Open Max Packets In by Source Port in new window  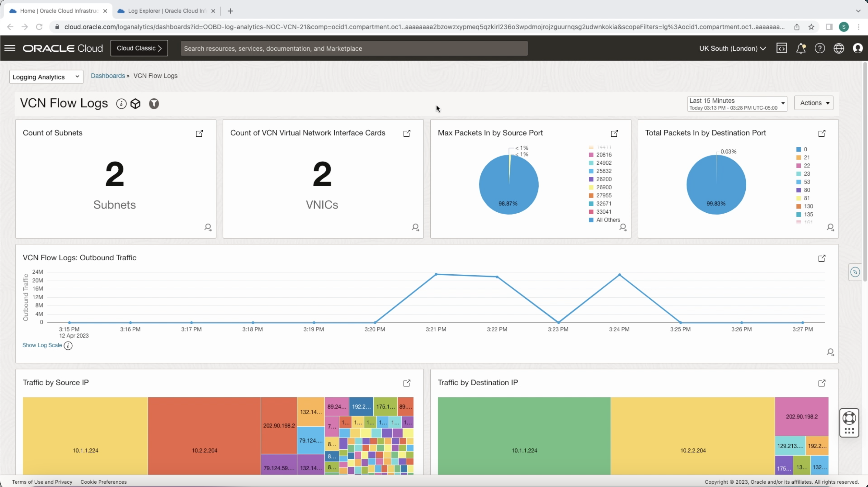pyautogui.click(x=614, y=133)
